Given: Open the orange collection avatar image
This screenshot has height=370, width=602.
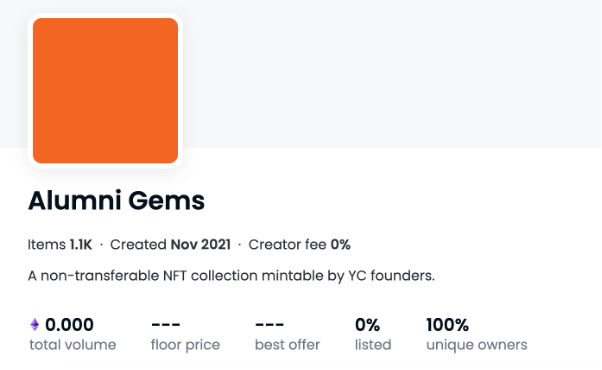Looking at the screenshot, I should pos(106,91).
